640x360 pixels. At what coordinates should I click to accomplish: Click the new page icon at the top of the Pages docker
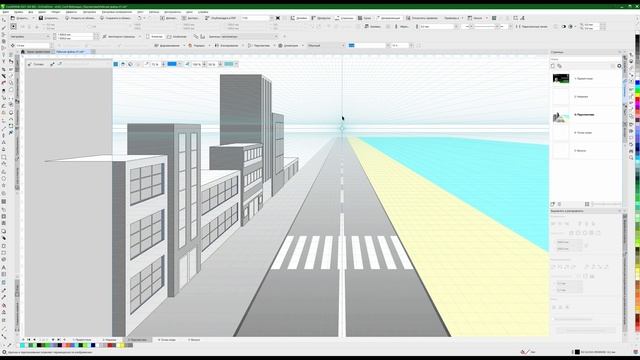click(553, 66)
